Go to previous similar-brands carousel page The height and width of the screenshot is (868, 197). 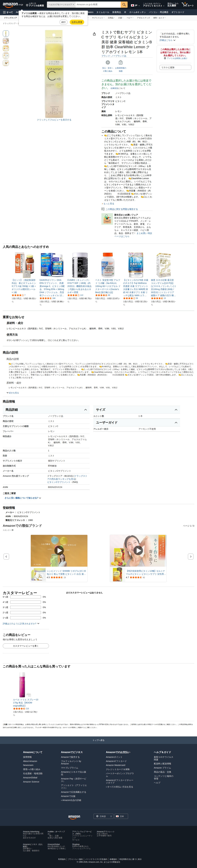click(6, 557)
